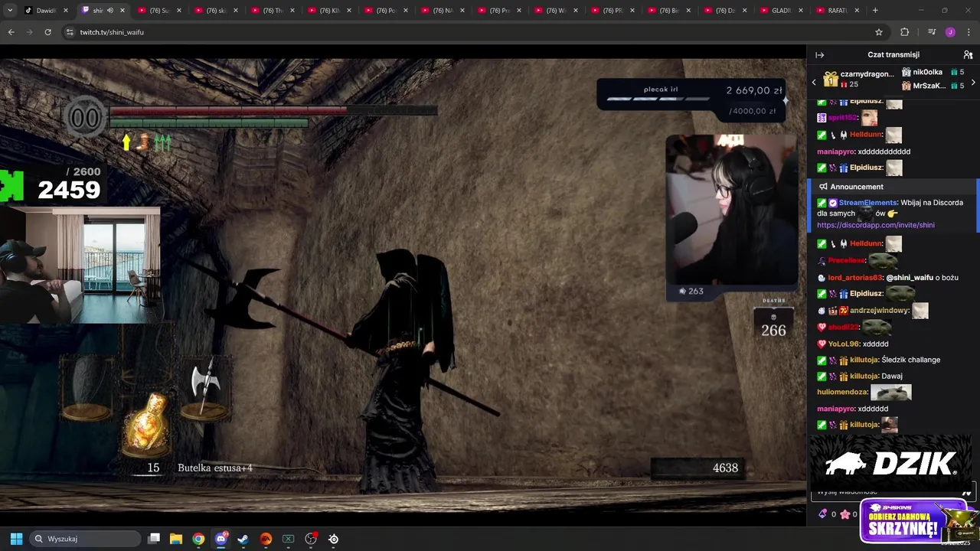This screenshot has height=551, width=980.
Task: Click the StreamElements username in chat
Action: [867, 203]
